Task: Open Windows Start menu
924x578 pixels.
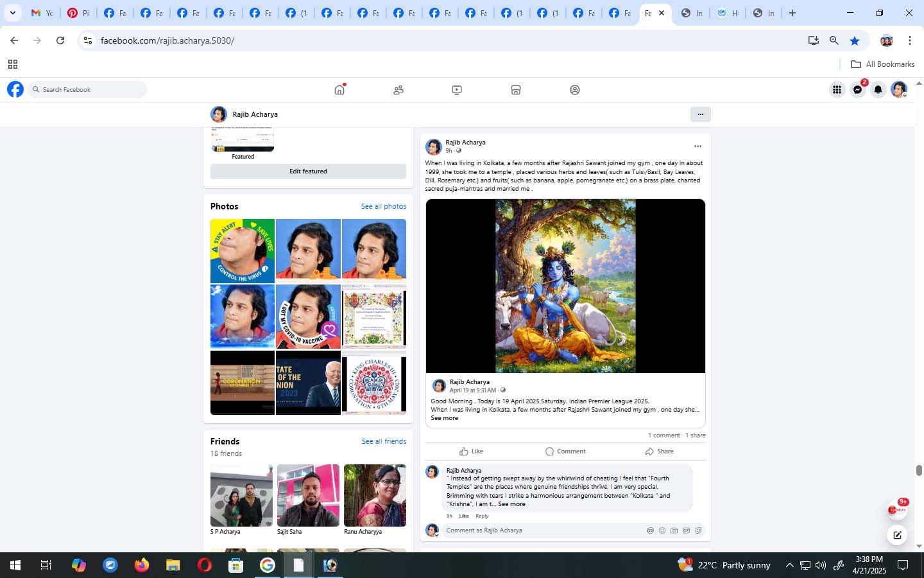Action: coord(15,565)
